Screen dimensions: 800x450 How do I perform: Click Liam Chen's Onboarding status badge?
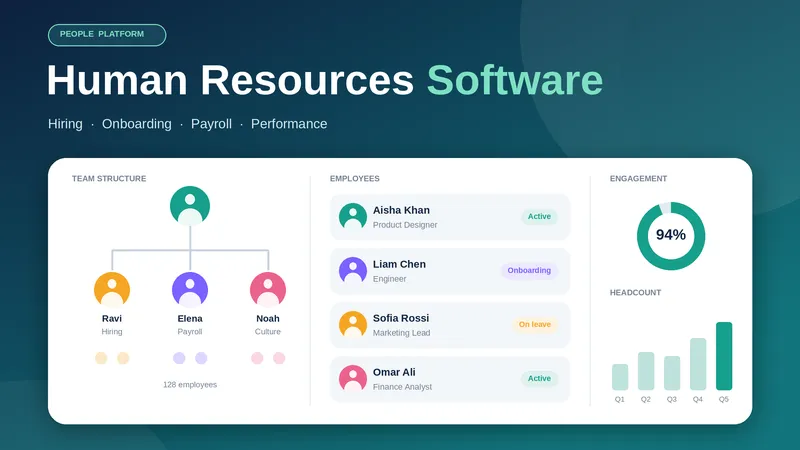tap(529, 270)
